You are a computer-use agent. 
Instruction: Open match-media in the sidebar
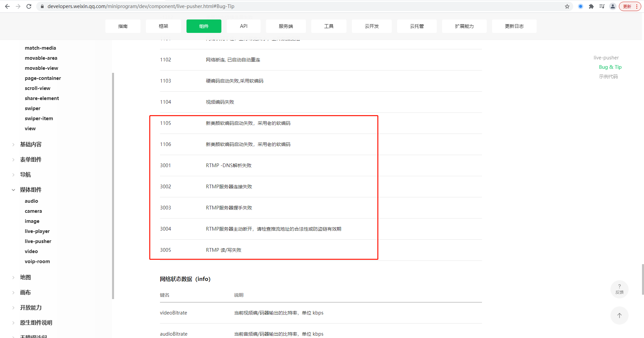(x=40, y=48)
